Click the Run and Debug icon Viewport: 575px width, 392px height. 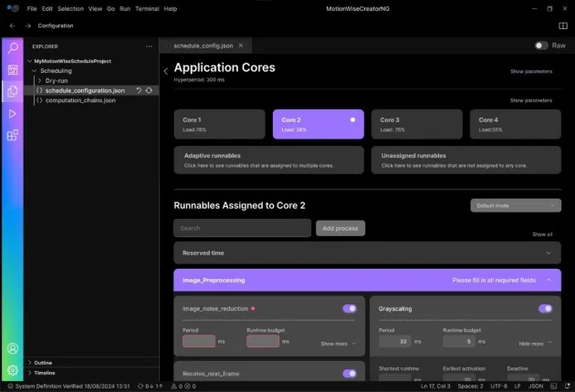[13, 114]
